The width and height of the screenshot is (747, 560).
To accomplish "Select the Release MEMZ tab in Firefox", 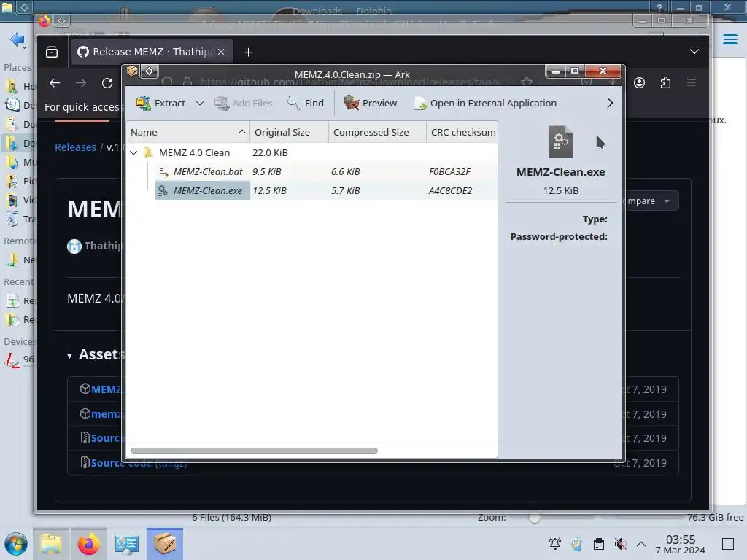I will (152, 52).
